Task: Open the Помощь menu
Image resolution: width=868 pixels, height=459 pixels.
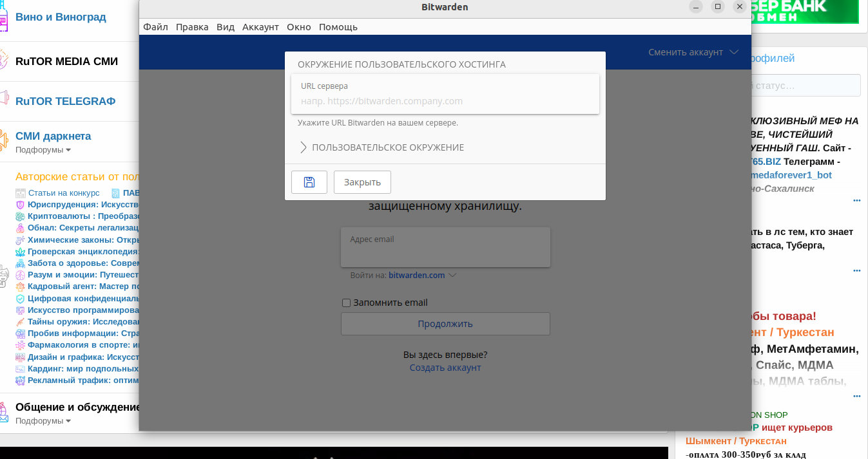Action: (x=338, y=27)
